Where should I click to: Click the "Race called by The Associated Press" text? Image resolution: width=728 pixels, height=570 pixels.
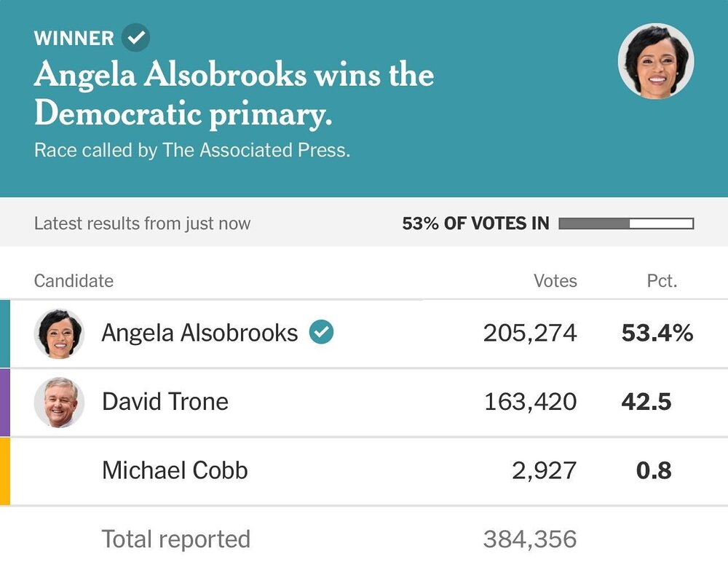point(192,151)
